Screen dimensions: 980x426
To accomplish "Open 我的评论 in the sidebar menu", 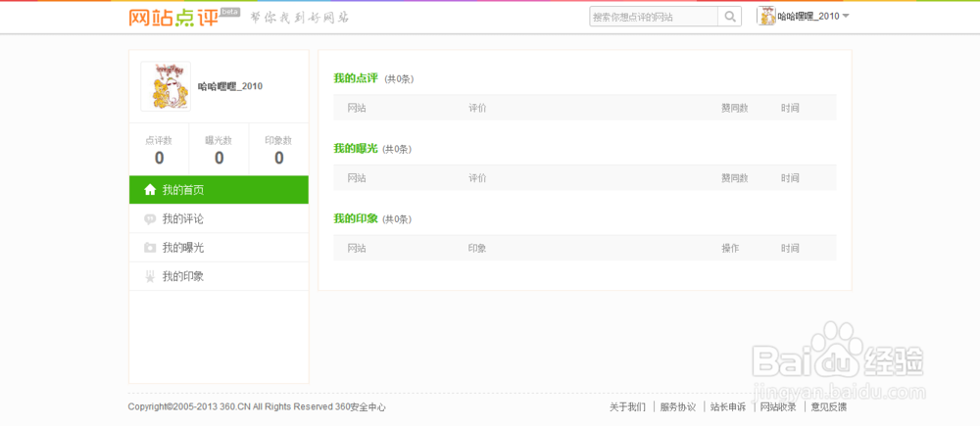I will [x=219, y=219].
